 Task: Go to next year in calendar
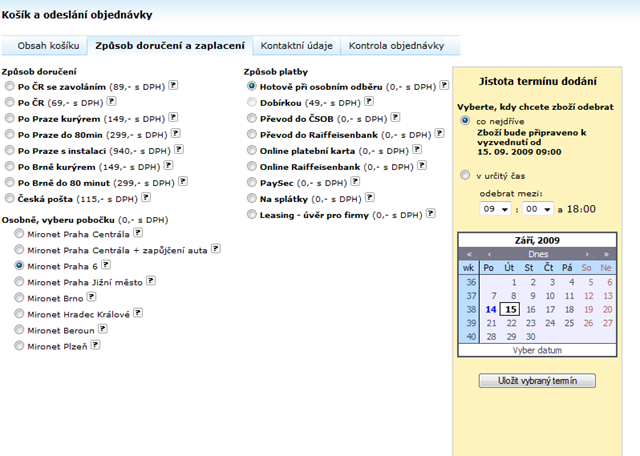click(x=607, y=254)
